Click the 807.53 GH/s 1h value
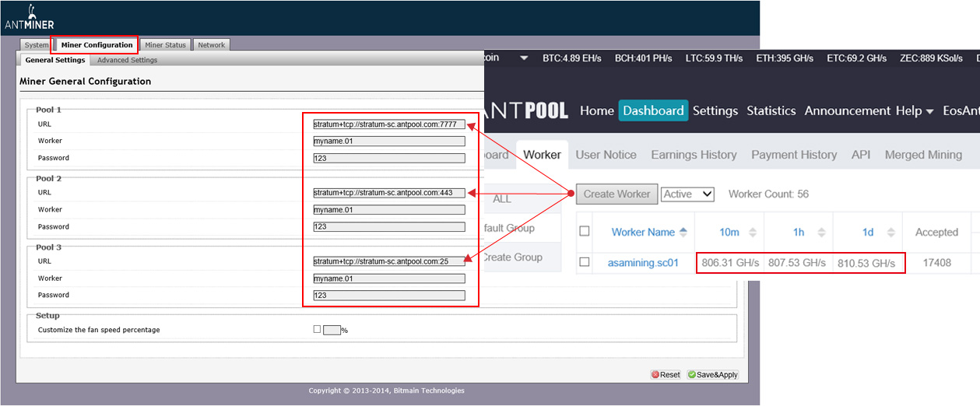This screenshot has height=406, width=980. (798, 263)
